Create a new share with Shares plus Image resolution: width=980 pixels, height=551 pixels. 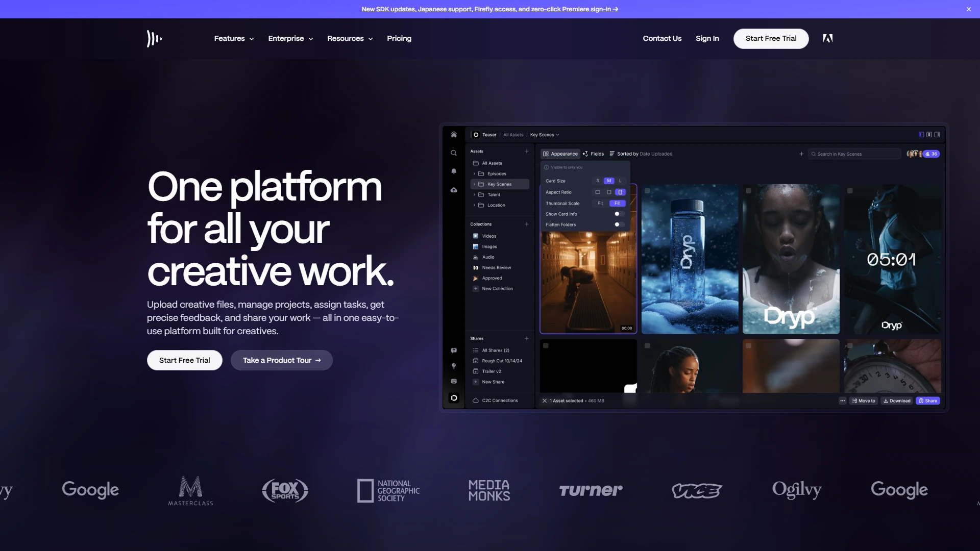pos(527,338)
